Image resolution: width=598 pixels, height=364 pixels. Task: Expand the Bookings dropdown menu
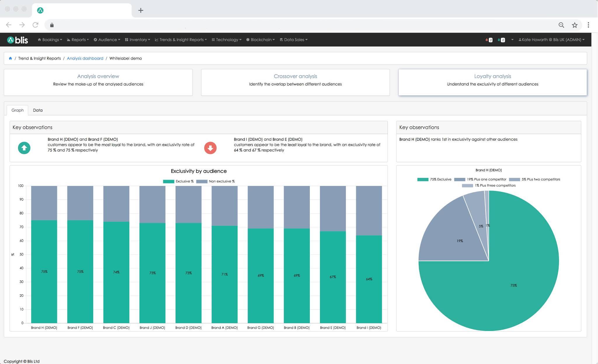point(50,40)
